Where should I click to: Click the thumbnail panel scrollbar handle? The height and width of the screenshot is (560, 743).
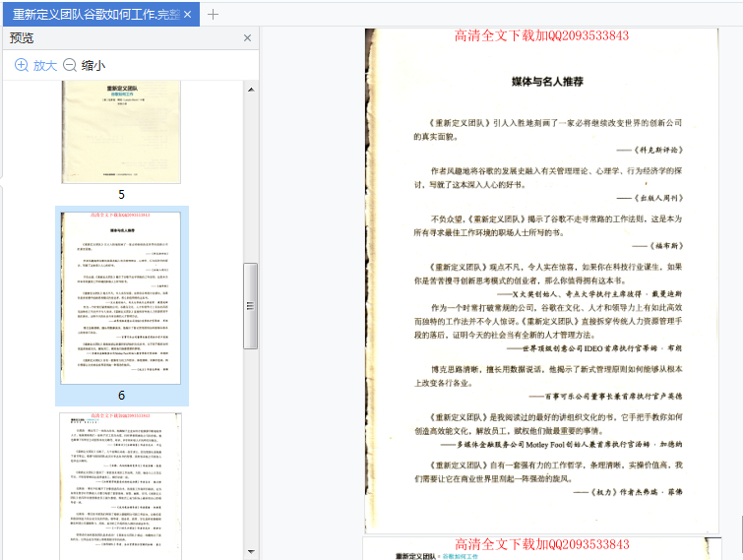251,306
